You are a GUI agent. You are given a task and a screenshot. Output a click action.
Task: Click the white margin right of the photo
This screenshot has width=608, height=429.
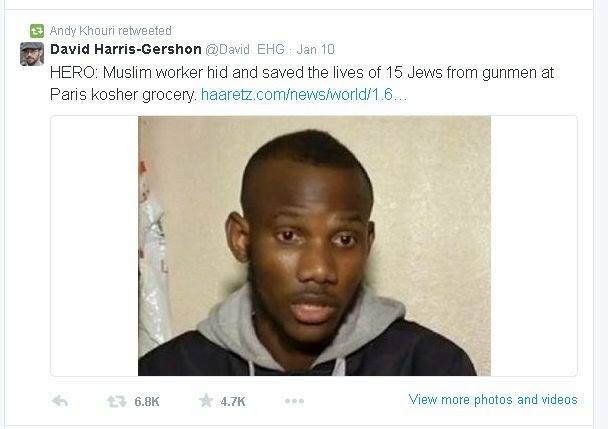pos(534,246)
